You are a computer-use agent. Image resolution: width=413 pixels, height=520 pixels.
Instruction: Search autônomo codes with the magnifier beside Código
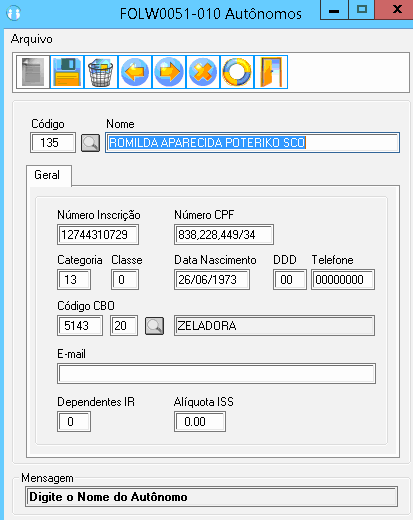coord(90,143)
